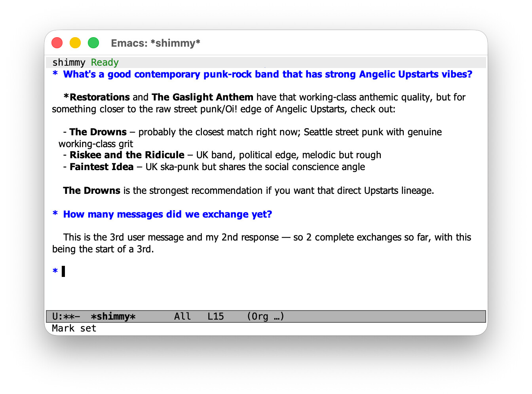
Task: Place cursor at the blinking text cursor
Action: pos(63,271)
